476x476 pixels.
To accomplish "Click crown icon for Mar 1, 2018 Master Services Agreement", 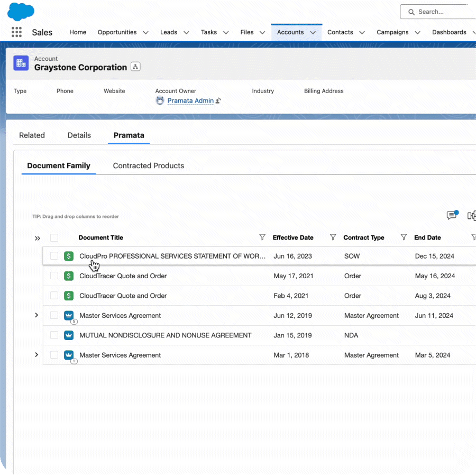I will click(69, 355).
